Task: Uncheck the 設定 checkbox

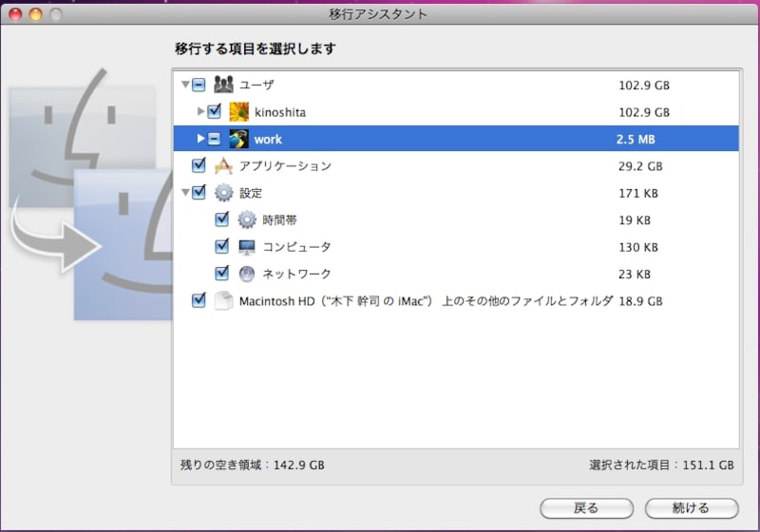Action: [x=199, y=193]
